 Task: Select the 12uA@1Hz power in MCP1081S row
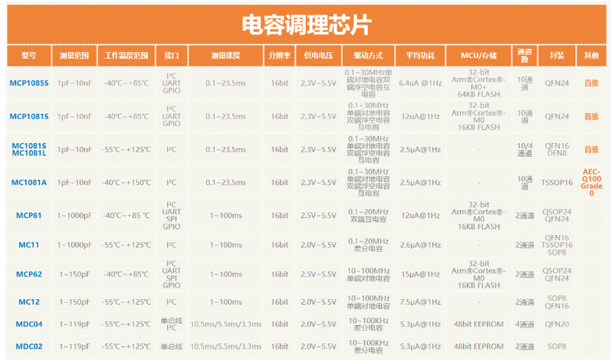click(x=421, y=116)
